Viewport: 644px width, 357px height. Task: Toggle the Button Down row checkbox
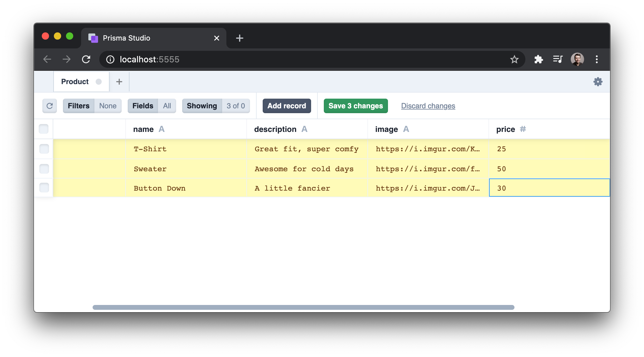[x=44, y=188]
